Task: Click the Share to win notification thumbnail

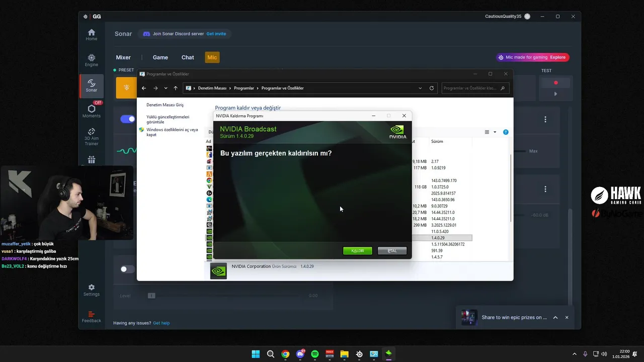Action: tap(469, 317)
